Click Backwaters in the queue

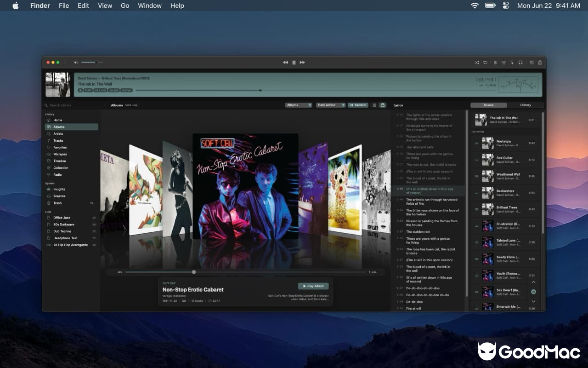pos(505,193)
